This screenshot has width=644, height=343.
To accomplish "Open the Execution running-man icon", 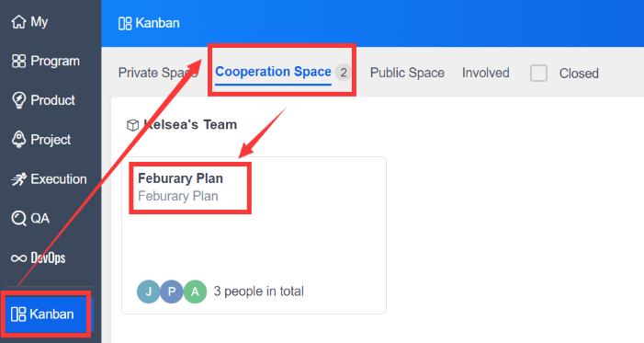I will tap(19, 179).
